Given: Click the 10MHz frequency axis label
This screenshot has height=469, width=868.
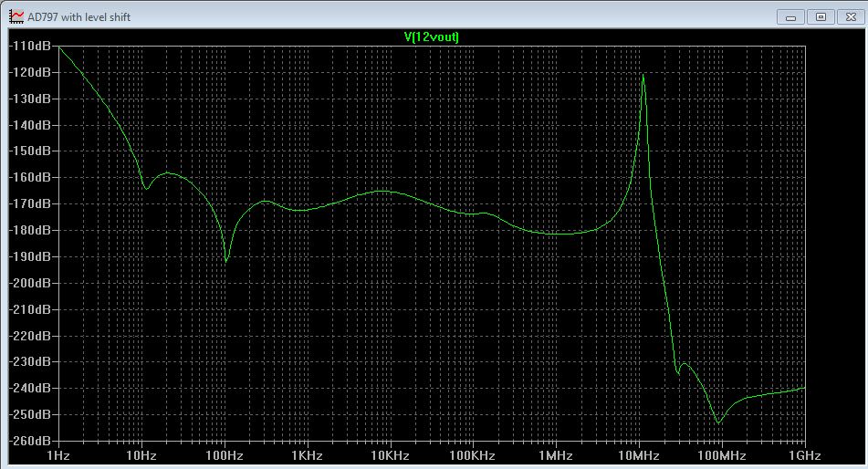Looking at the screenshot, I should [639, 455].
